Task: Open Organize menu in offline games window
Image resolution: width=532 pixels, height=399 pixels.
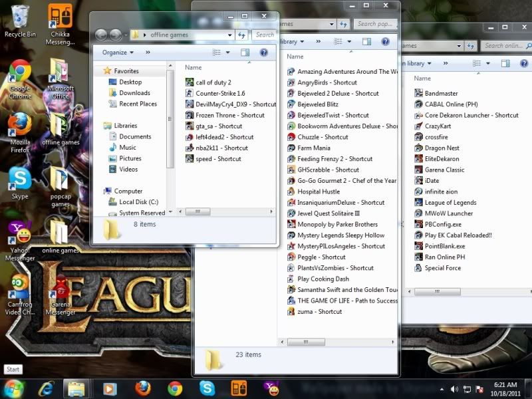Action: click(118, 53)
